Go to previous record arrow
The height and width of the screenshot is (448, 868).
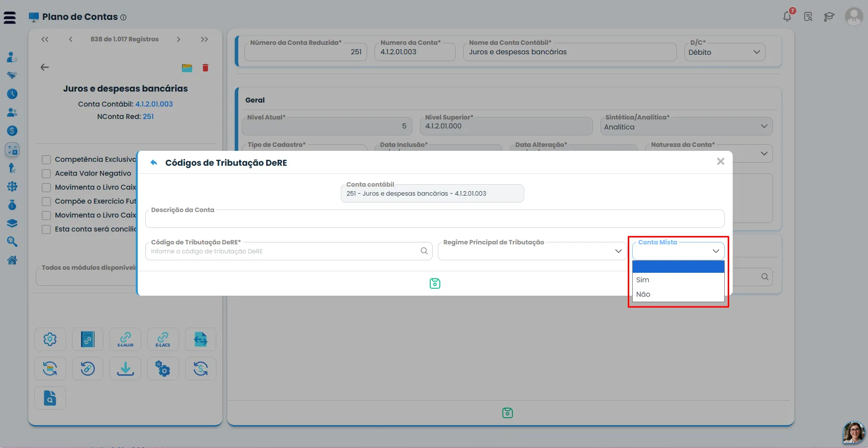71,39
